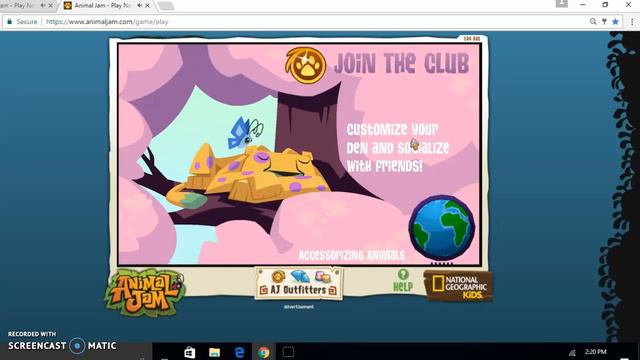Click the Customize your den promo text
Image resolution: width=640 pixels, height=360 pixels.
pyautogui.click(x=397, y=148)
